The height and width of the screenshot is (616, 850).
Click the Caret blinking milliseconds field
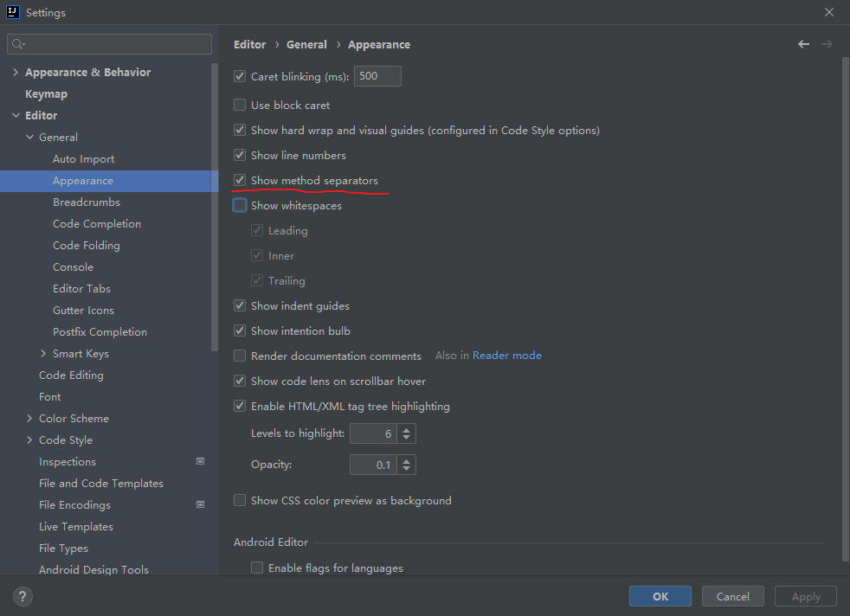click(377, 76)
